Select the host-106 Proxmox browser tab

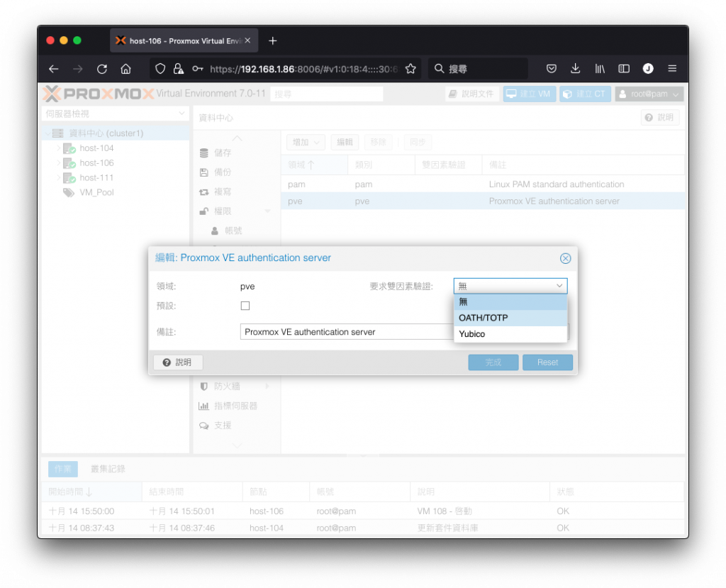(x=184, y=40)
